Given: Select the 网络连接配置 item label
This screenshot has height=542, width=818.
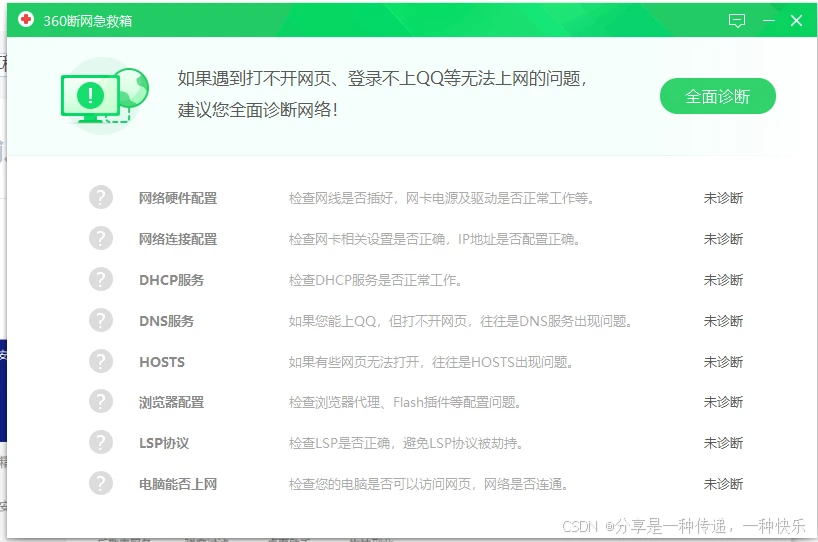Looking at the screenshot, I should [x=178, y=239].
